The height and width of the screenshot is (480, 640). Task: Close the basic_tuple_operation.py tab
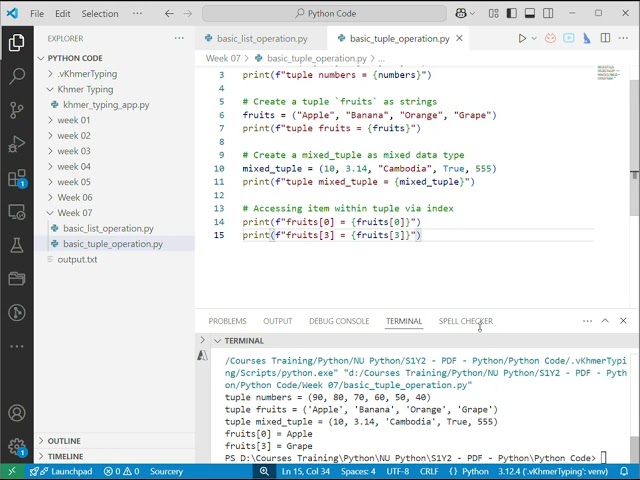459,38
